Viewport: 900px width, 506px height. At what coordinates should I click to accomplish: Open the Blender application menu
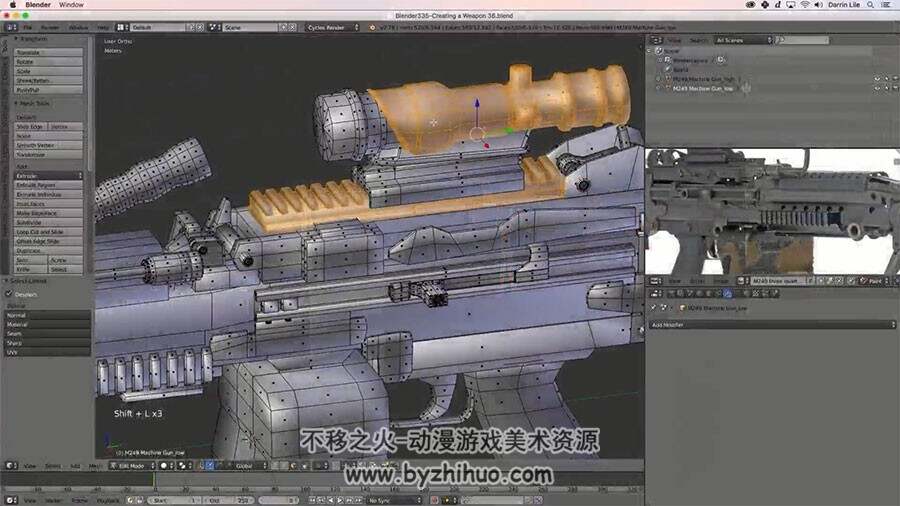coord(38,5)
